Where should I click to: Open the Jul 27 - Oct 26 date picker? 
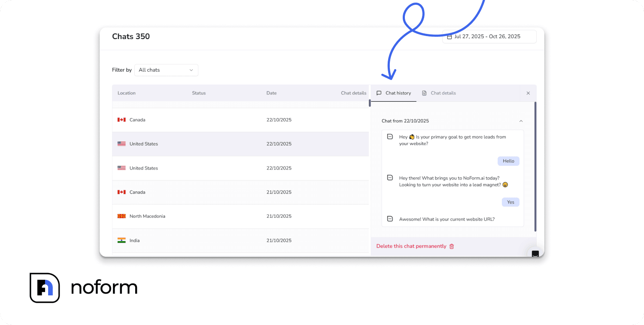[489, 36]
